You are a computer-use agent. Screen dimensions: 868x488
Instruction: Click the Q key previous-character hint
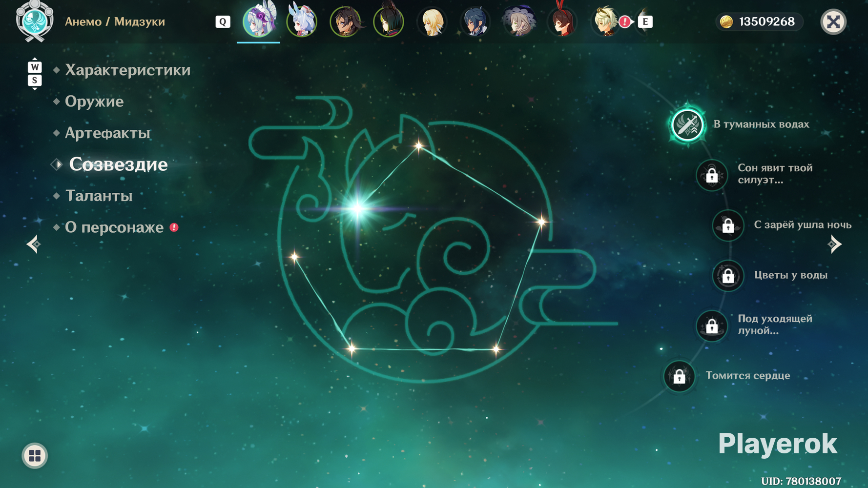tap(223, 21)
